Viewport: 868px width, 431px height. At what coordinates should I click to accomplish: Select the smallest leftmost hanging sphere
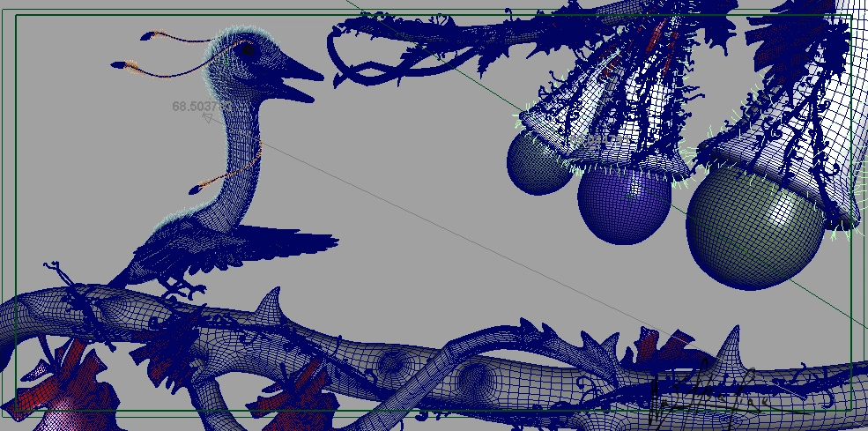tap(538, 164)
